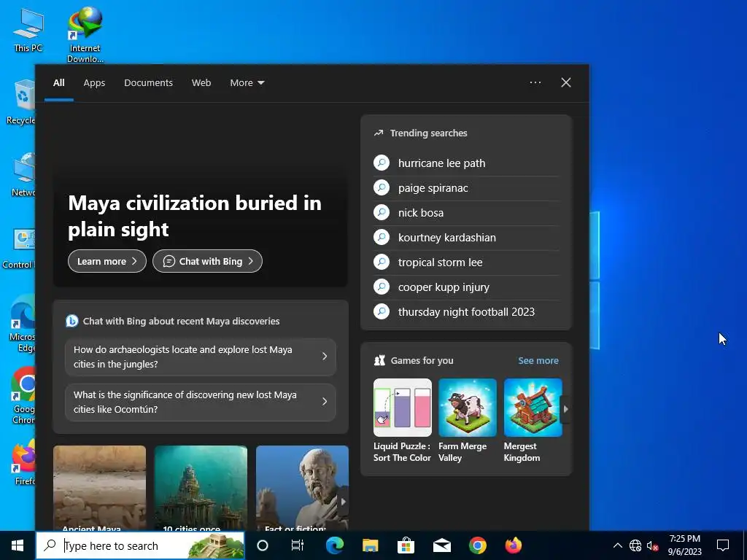
Task: Select Internet Download Manager desktop icon
Action: [x=85, y=34]
